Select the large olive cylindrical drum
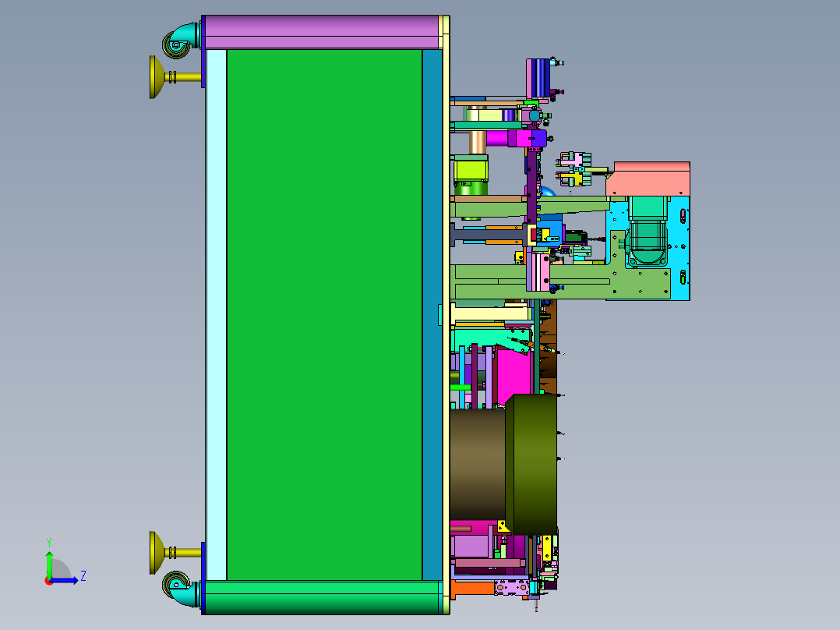 click(531, 465)
